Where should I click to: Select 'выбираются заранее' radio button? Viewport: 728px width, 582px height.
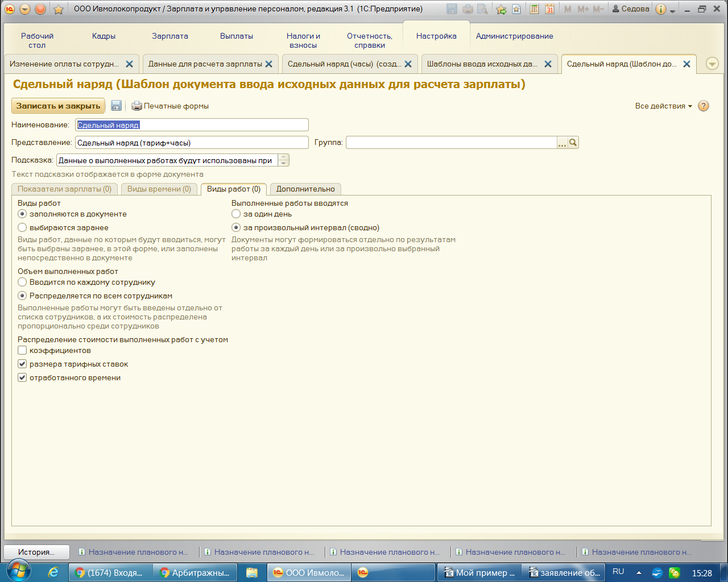22,227
